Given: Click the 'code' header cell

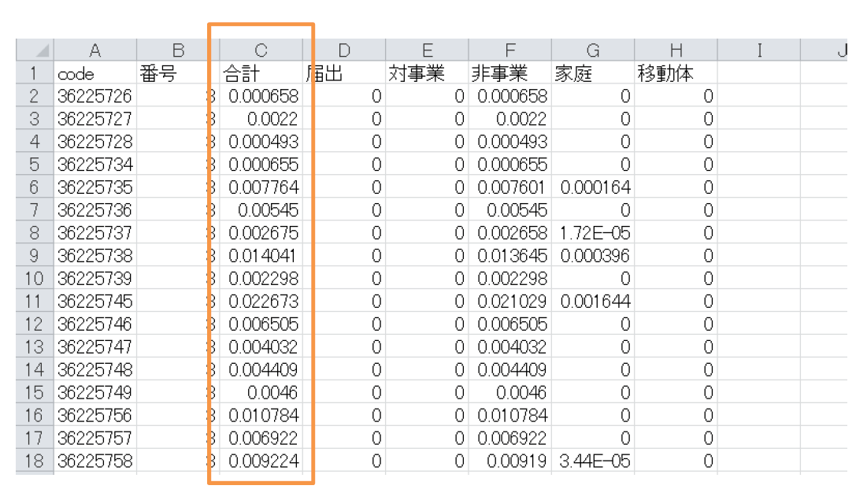Looking at the screenshot, I should click(x=95, y=74).
